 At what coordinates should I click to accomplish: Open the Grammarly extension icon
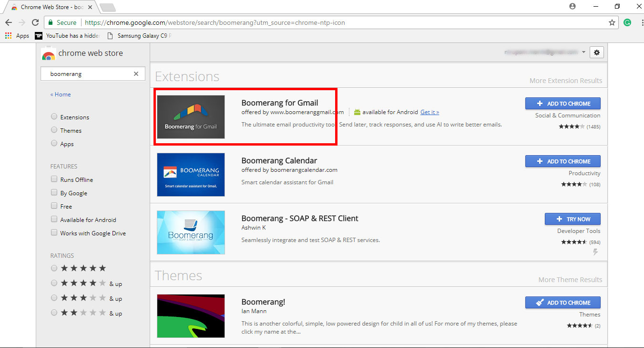click(627, 22)
